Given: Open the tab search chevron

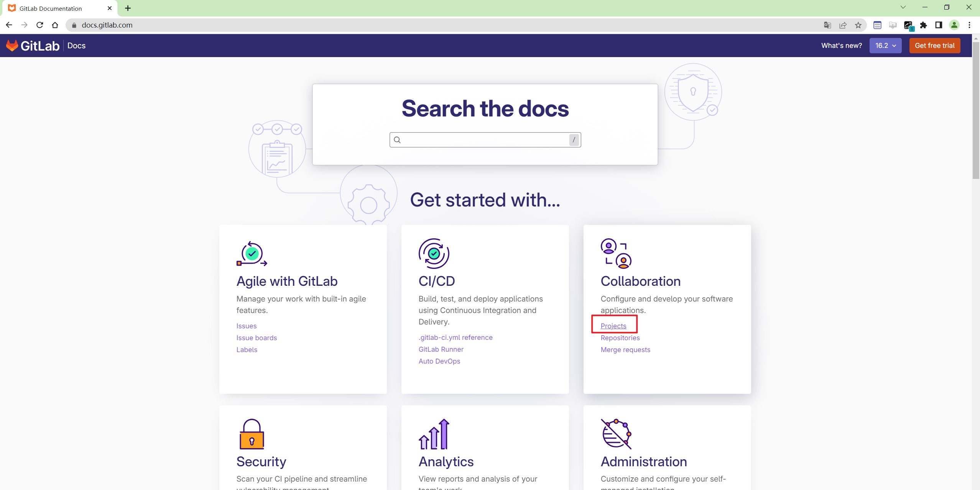Looking at the screenshot, I should [903, 7].
